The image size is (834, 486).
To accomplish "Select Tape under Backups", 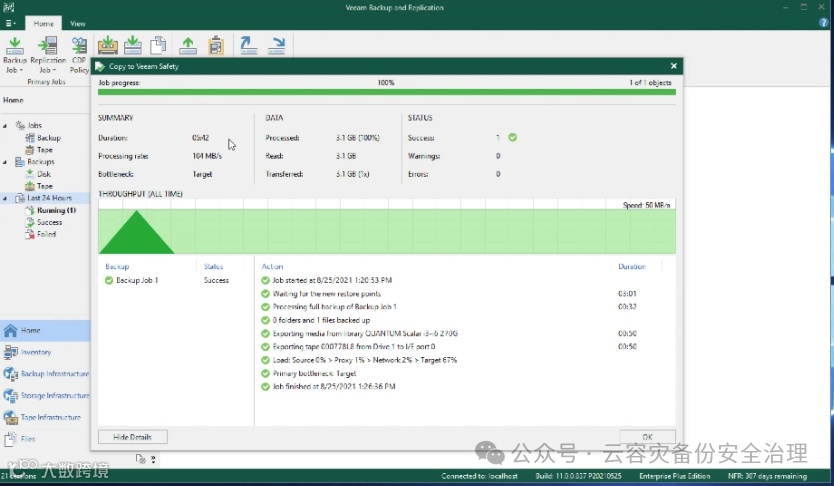I will coord(45,186).
